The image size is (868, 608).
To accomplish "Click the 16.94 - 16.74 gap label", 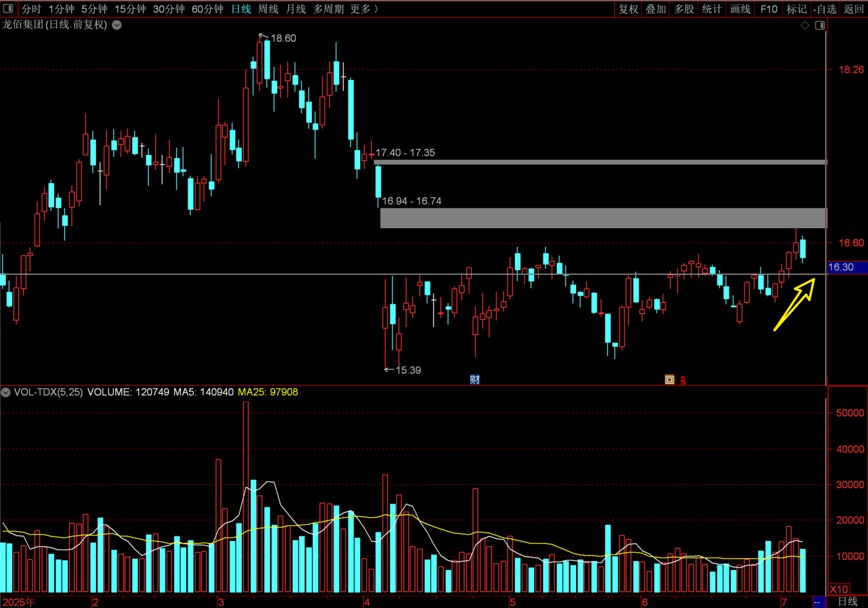I will pos(412,201).
